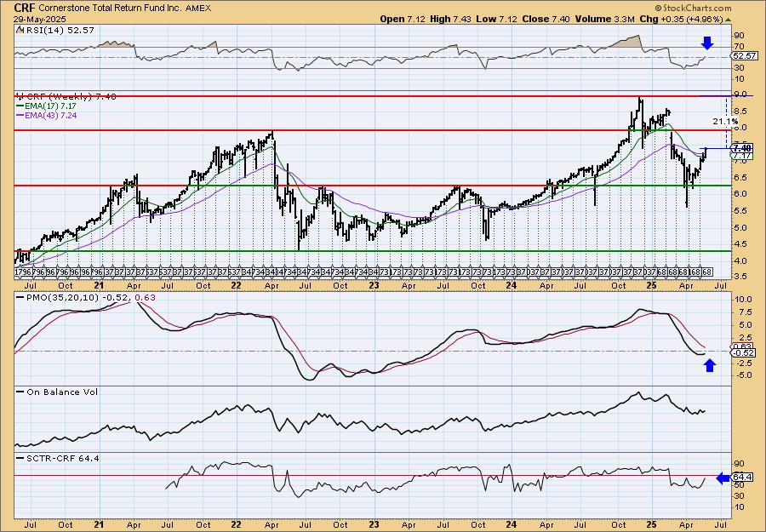Click the 52.57 RSI value tag
This screenshot has height=532, width=766.
coord(745,56)
